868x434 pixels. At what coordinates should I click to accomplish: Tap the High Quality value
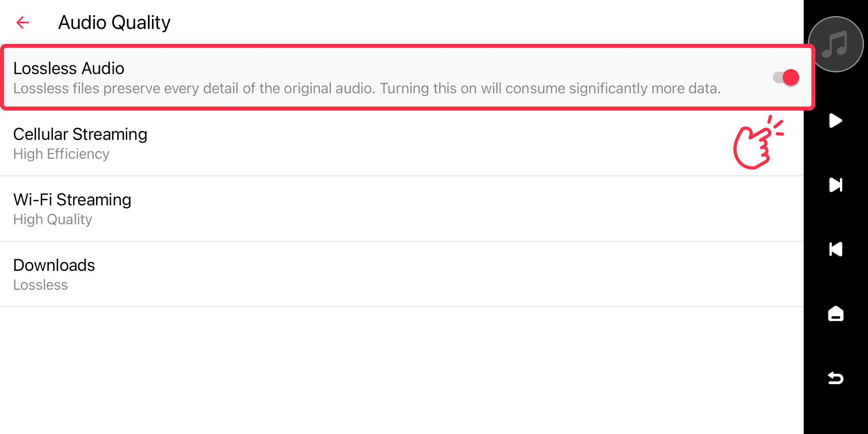point(53,219)
